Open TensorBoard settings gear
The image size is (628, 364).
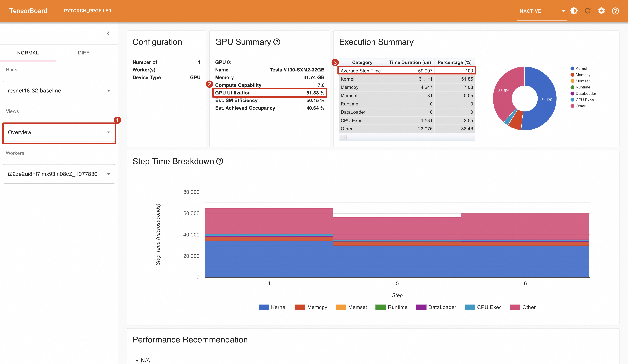coord(601,11)
